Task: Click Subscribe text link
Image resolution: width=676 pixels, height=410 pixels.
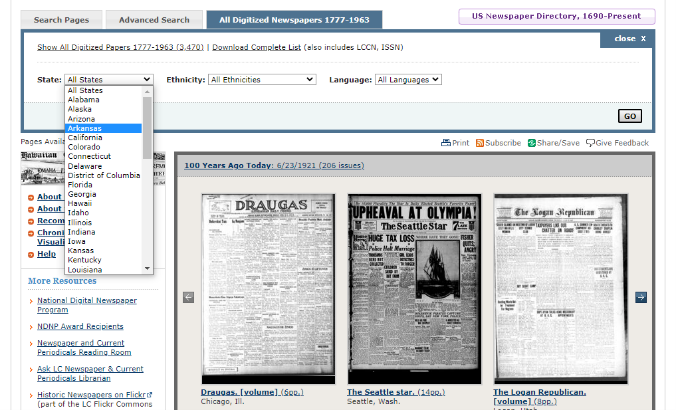Action: [503, 143]
